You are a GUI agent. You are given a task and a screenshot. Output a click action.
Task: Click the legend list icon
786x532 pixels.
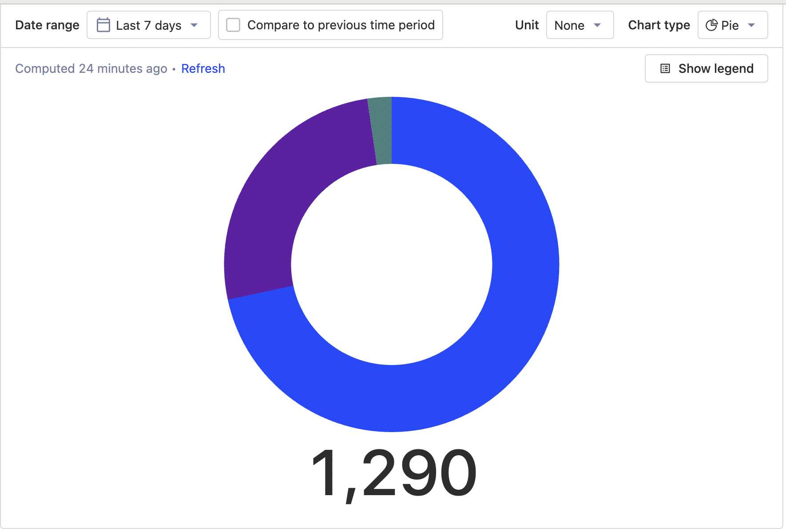click(665, 68)
